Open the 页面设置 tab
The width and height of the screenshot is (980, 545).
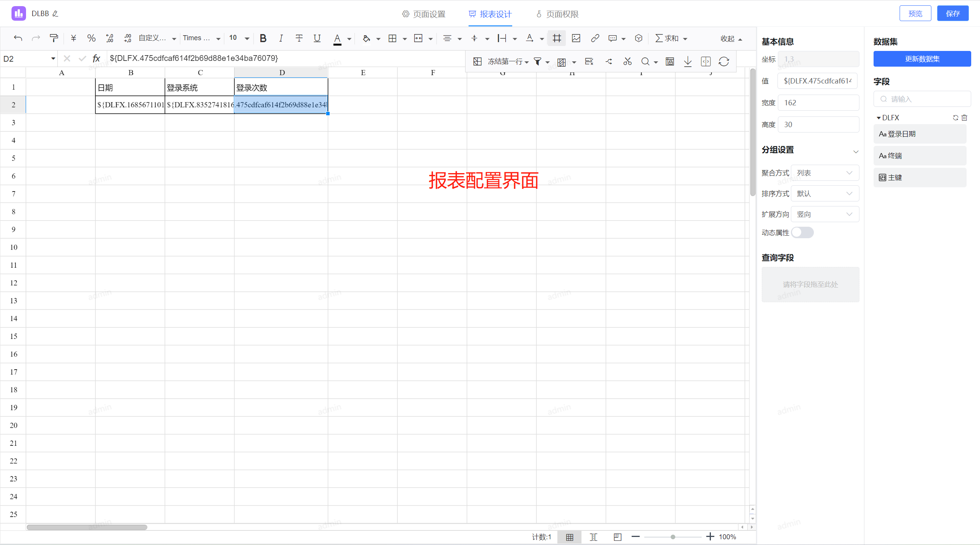coord(424,14)
